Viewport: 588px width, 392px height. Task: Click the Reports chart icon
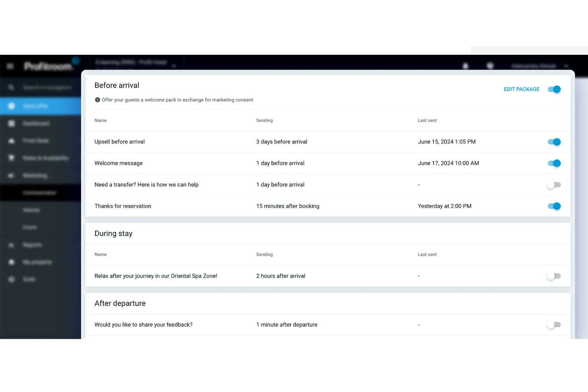click(11, 245)
